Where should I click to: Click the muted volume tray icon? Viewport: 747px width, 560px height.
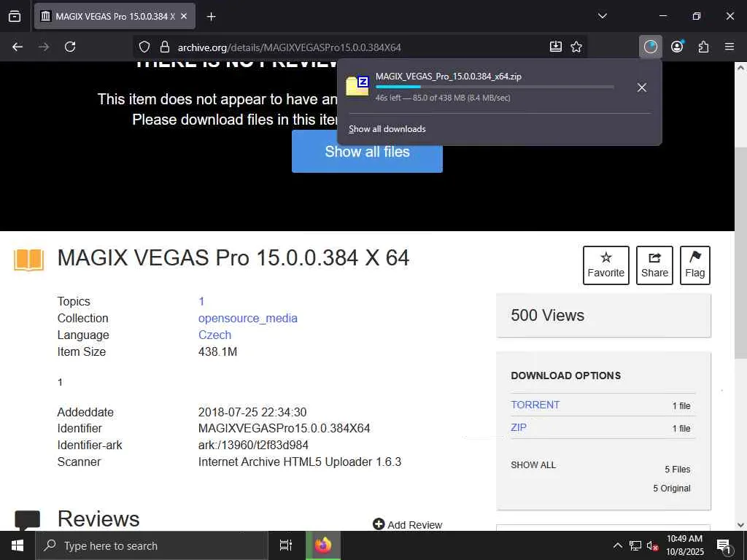tap(652, 545)
